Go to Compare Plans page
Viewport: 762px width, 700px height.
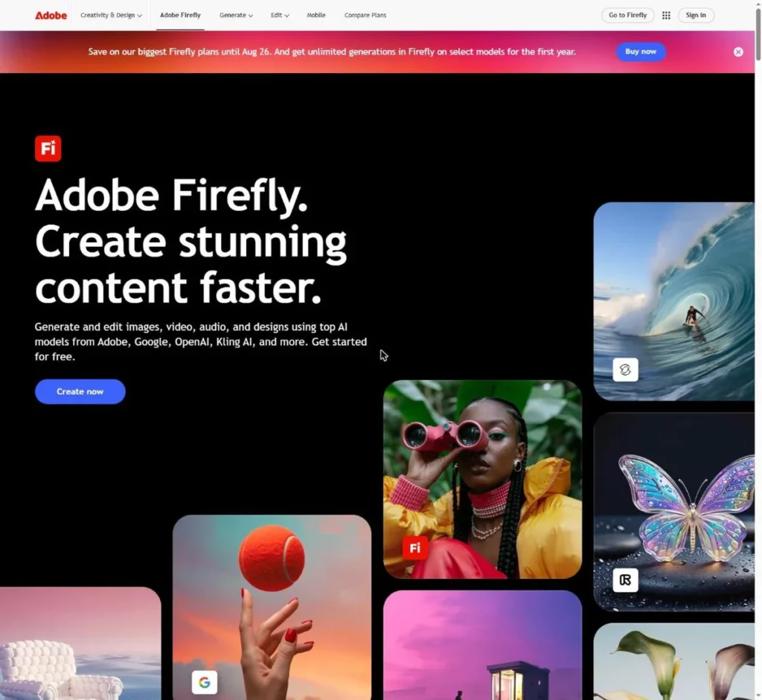click(365, 16)
